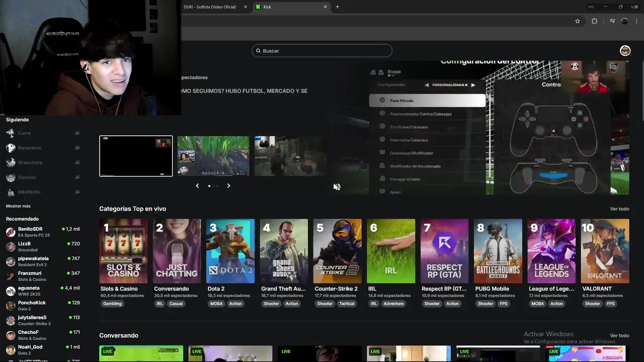Open LizzB channel avatar
Screen dimensions: 644x362
pos(11,247)
